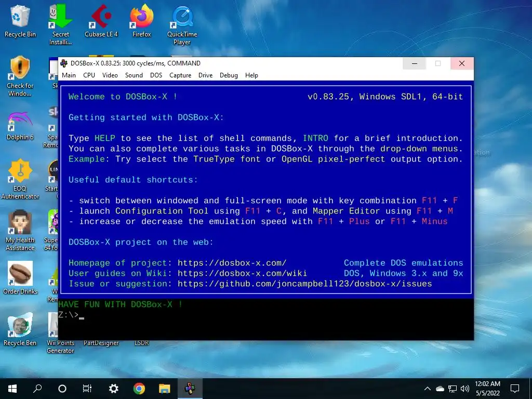Screen dimensions: 532x399
Task: Click the LSDR desktop label
Action: tap(141, 343)
